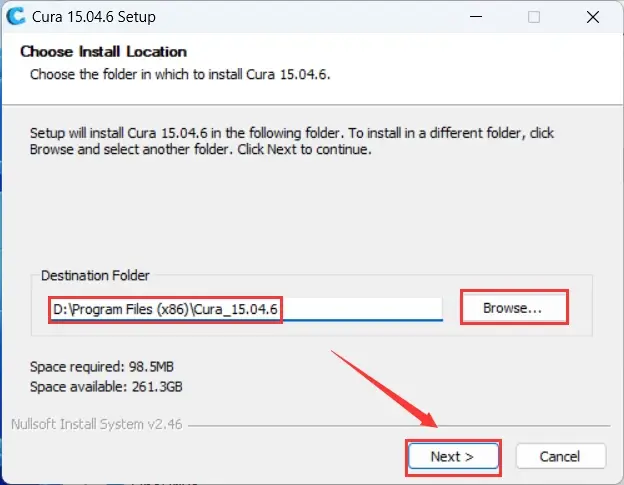
Task: Click the separator line beside Nullsoft text
Action: click(399, 426)
